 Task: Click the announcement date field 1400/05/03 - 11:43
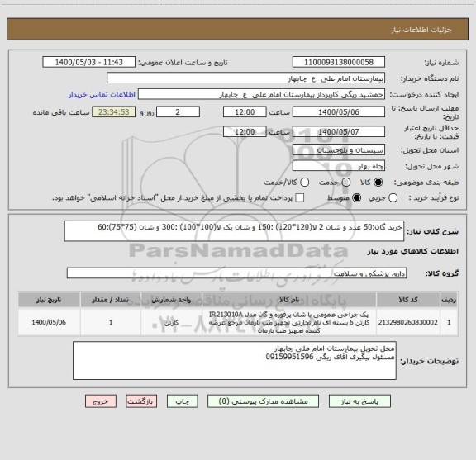(x=89, y=62)
